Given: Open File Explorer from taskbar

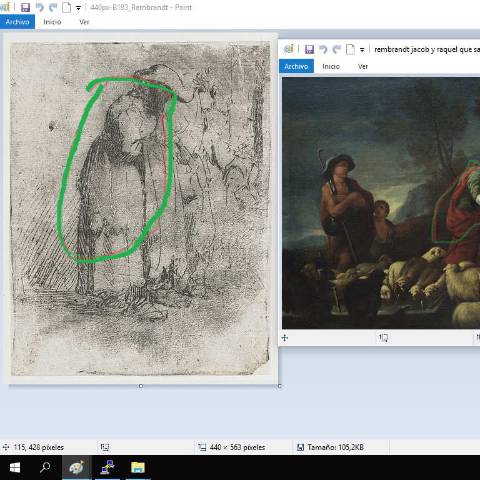Looking at the screenshot, I should point(138,467).
